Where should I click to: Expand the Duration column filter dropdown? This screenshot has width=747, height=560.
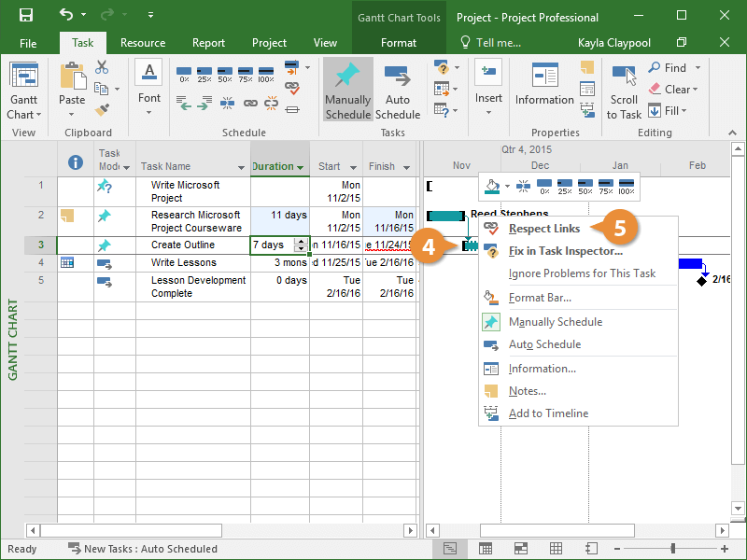coord(300,168)
